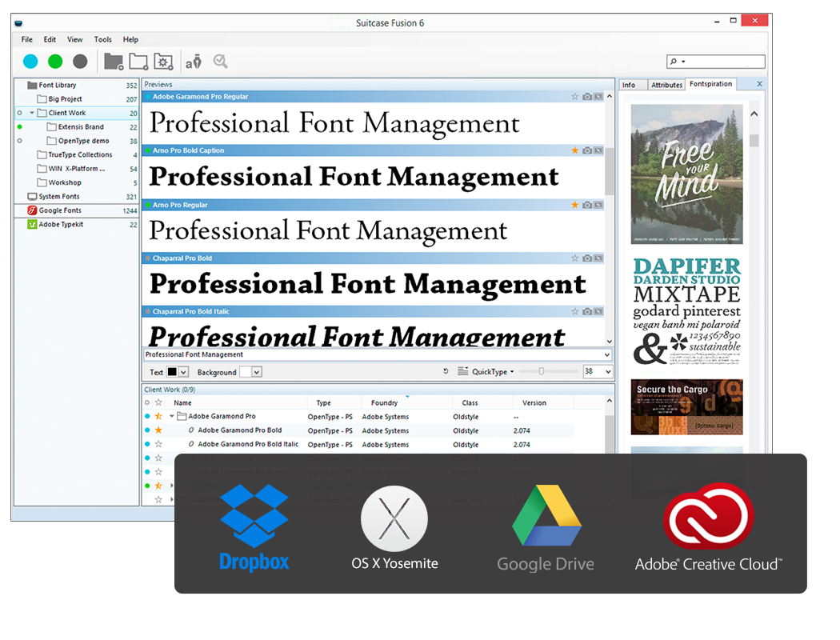Open the font size 38 dropdown
The width and height of the screenshot is (840, 640).
608,372
